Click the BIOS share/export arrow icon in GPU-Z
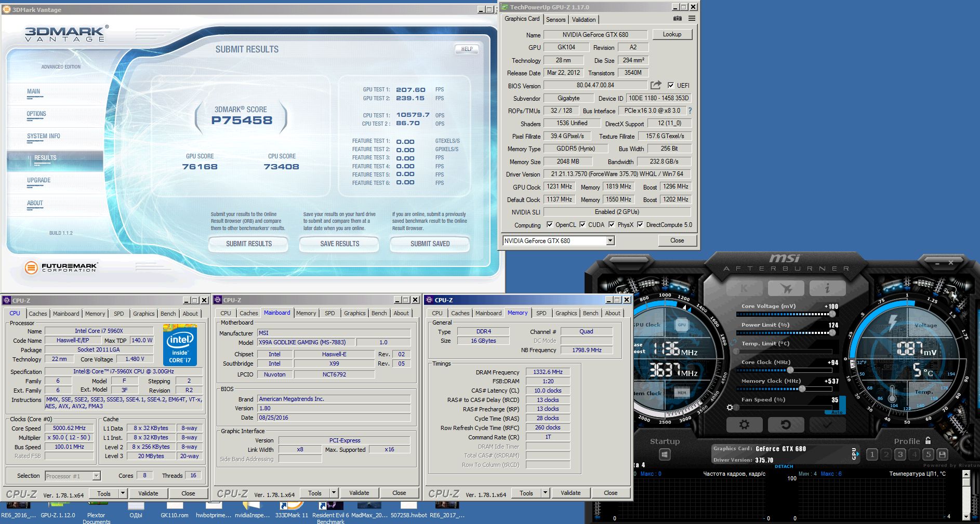980x524 pixels. pos(656,85)
